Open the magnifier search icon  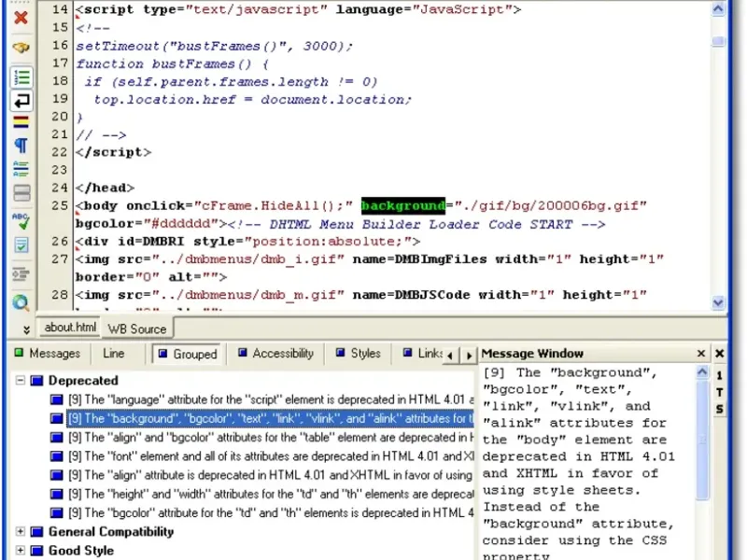tap(21, 302)
